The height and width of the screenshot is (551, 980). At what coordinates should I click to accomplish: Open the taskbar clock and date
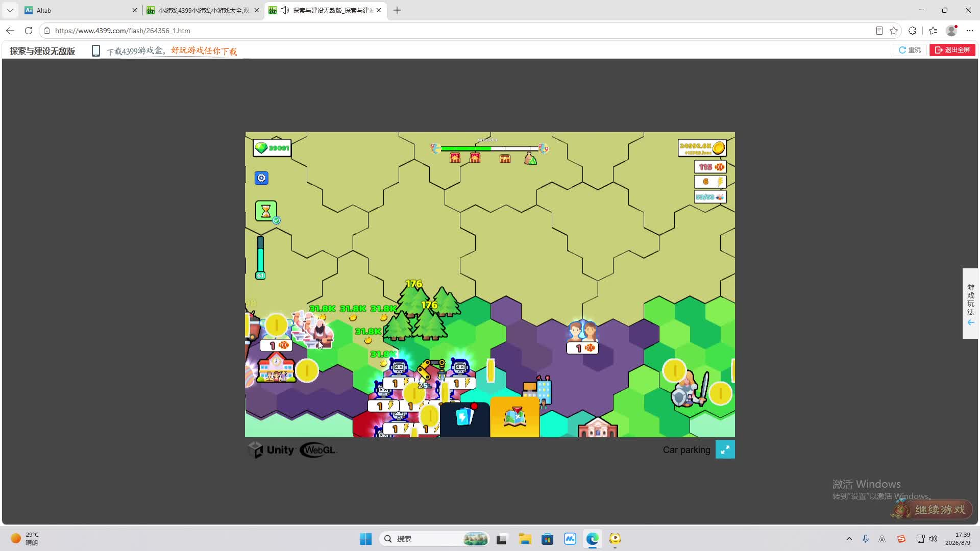958,539
